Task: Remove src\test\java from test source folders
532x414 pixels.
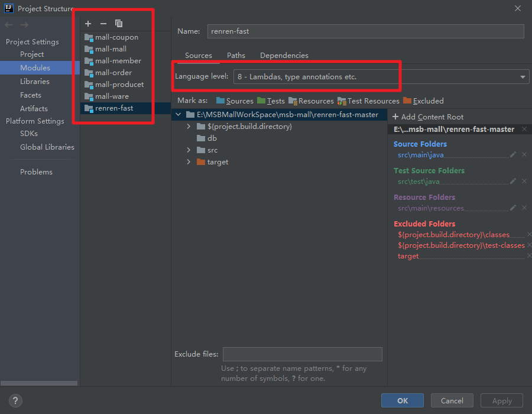Action: click(524, 181)
